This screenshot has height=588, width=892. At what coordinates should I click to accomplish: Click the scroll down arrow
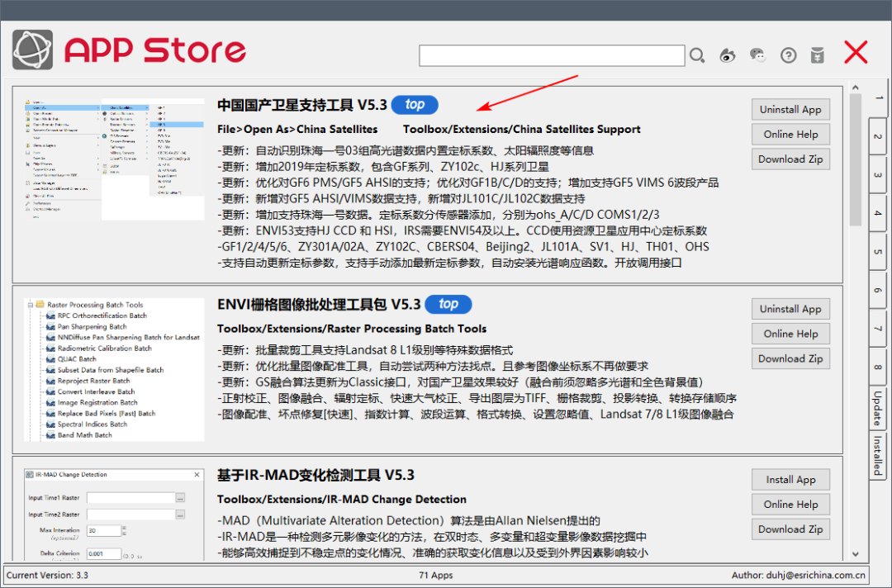coord(855,554)
